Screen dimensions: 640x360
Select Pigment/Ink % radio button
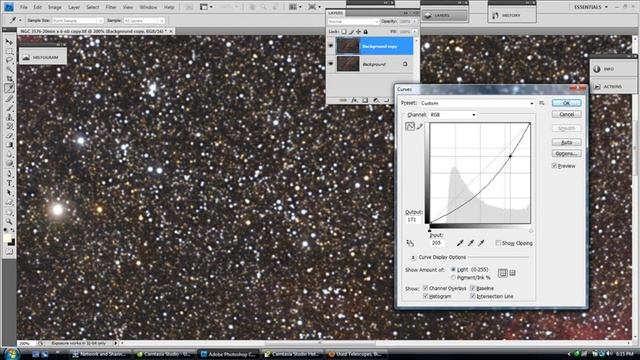(453, 278)
